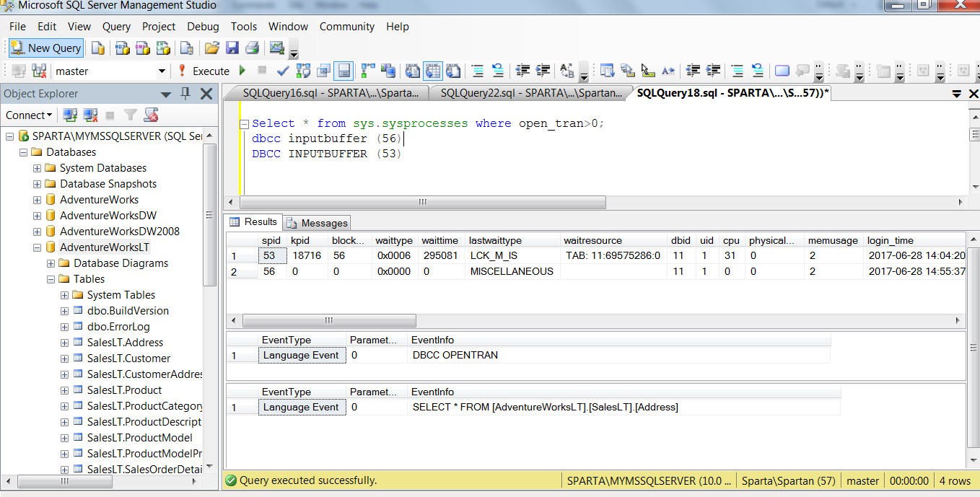Click the New Query toolbar button
This screenshot has width=980, height=497.
point(46,48)
